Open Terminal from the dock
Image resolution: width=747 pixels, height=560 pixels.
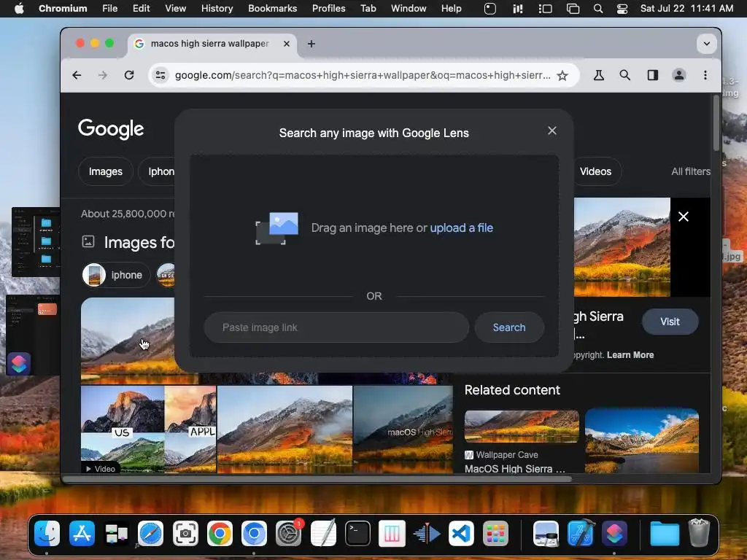coord(357,533)
